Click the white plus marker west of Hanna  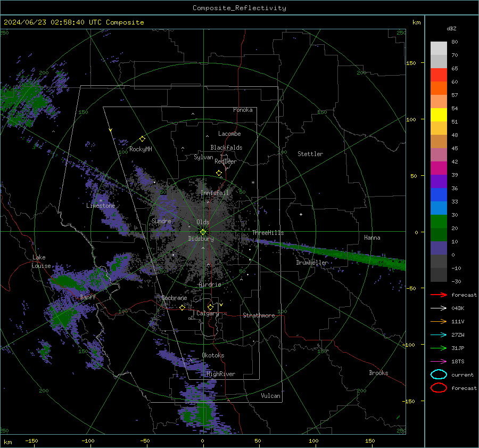(x=301, y=214)
